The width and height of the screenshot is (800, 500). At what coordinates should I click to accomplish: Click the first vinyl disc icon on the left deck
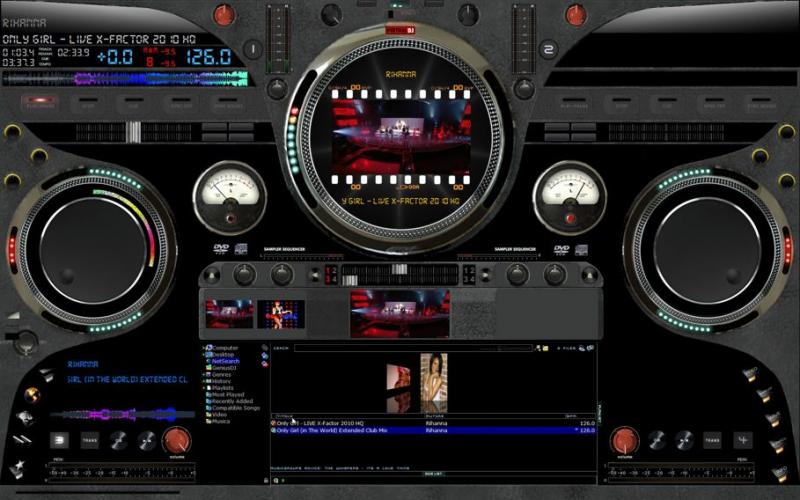(x=119, y=440)
